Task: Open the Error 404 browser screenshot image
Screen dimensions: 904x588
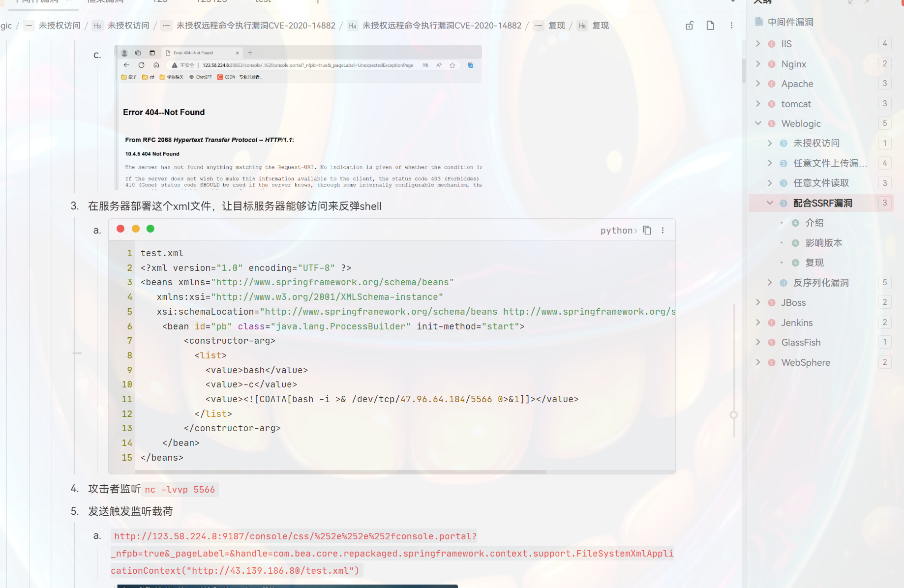Action: pyautogui.click(x=298, y=118)
